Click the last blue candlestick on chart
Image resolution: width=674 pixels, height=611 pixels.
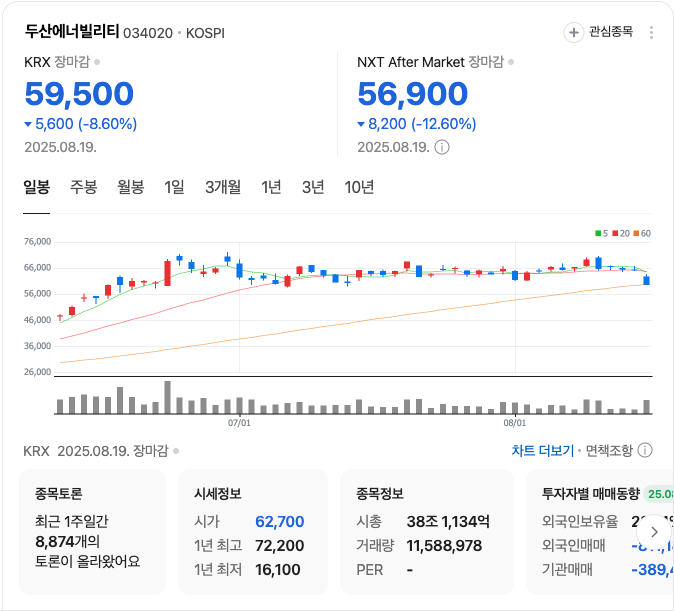[x=646, y=280]
